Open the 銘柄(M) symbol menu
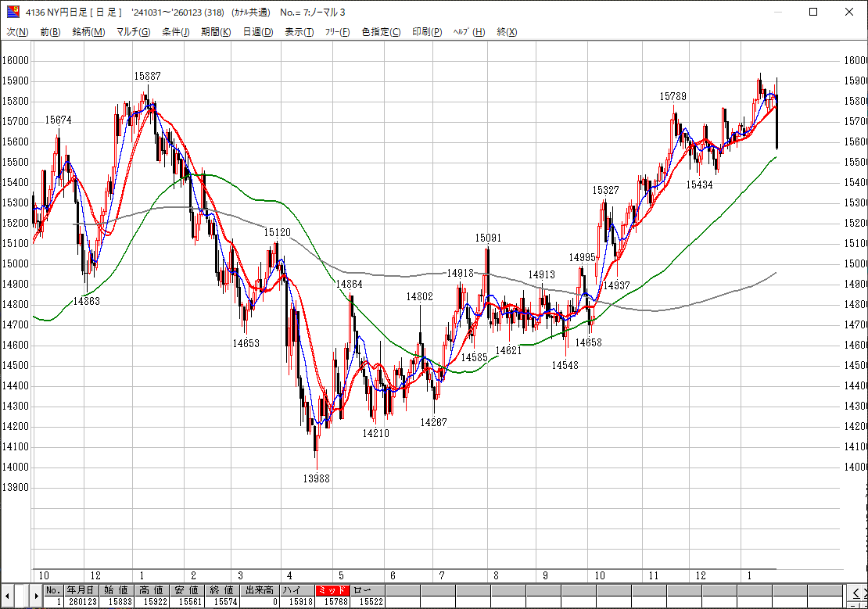This screenshot has width=868, height=609. [x=88, y=32]
